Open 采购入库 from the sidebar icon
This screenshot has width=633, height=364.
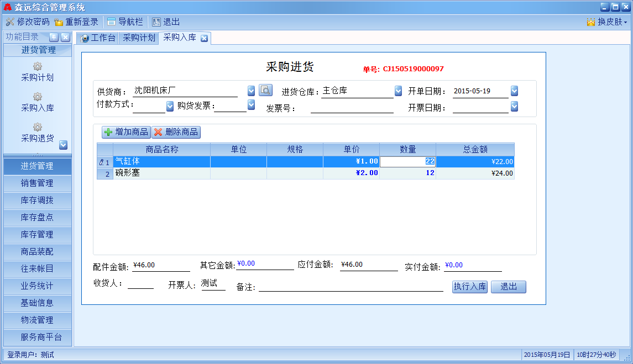(38, 97)
